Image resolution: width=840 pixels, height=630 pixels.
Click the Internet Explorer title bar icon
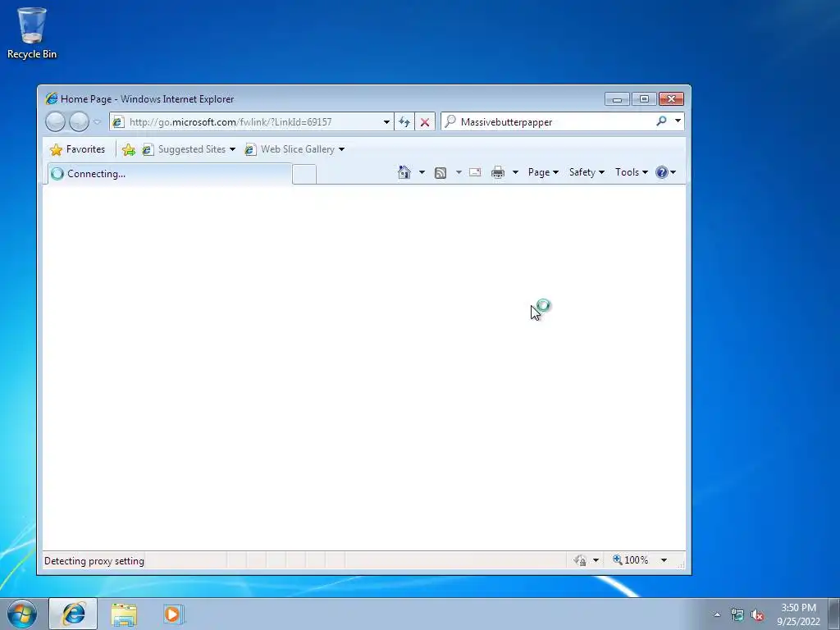click(52, 98)
